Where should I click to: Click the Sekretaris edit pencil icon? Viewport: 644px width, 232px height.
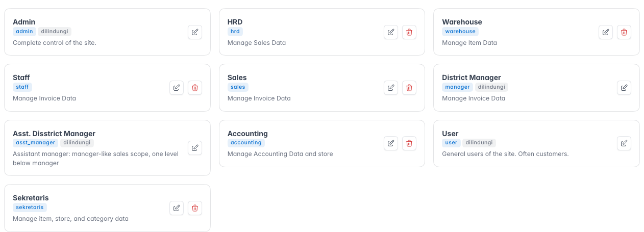(177, 208)
